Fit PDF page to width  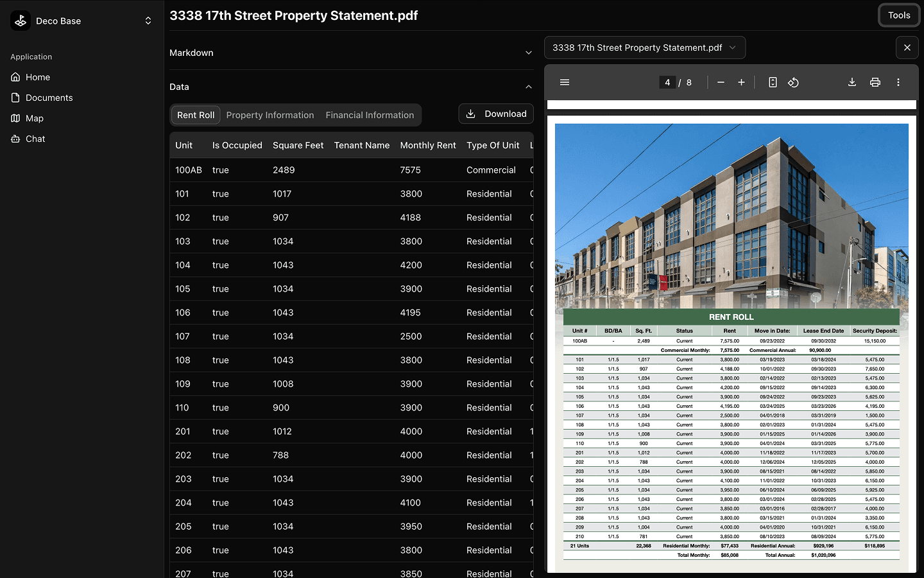[773, 82]
